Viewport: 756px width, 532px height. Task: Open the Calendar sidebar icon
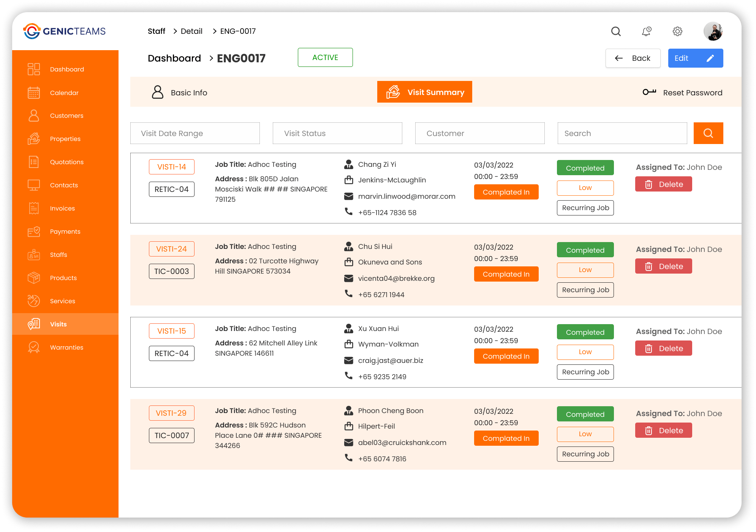coord(34,93)
